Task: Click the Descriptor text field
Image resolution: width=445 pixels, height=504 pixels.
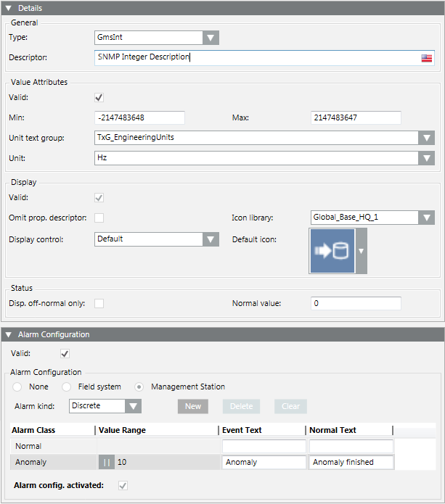Action: [254, 58]
